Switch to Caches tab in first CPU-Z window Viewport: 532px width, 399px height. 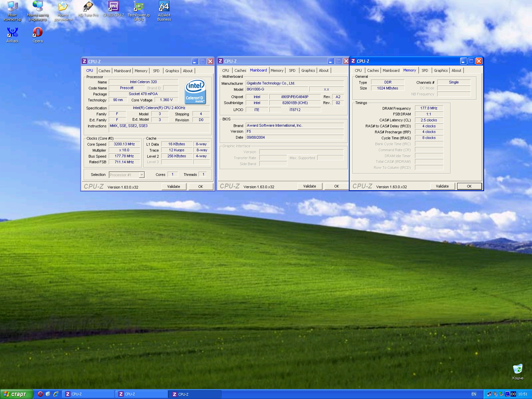click(104, 71)
